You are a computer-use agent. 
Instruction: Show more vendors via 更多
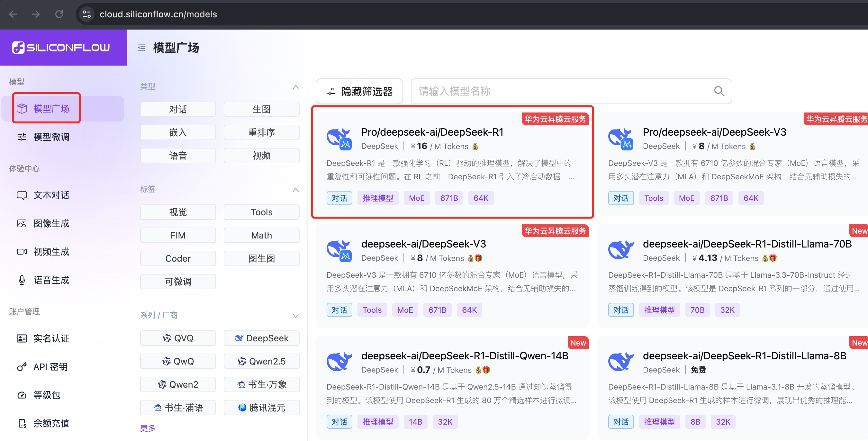pos(148,428)
